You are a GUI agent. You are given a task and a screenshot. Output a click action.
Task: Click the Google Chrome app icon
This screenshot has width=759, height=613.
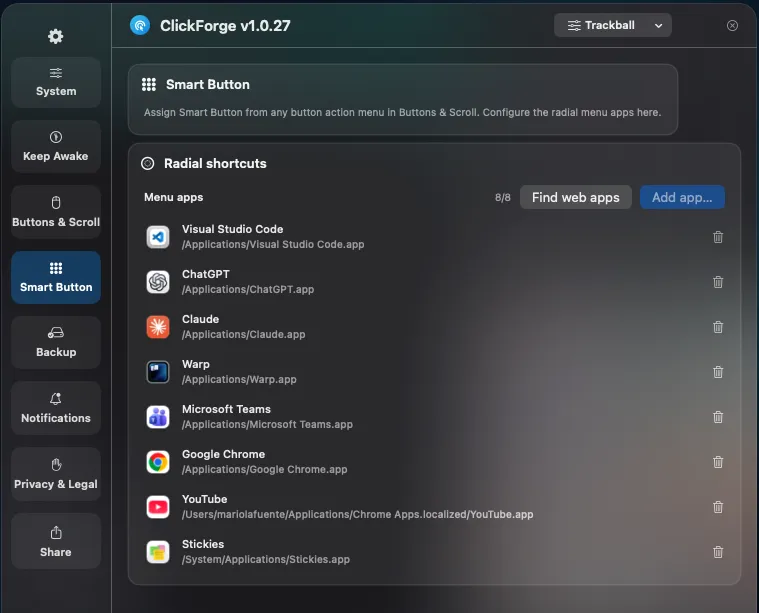158,462
